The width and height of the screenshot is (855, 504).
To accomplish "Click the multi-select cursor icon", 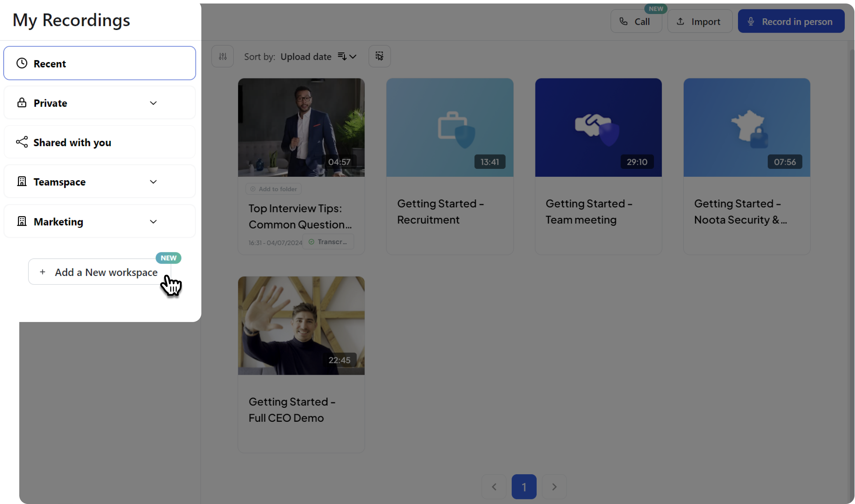I will (x=379, y=56).
